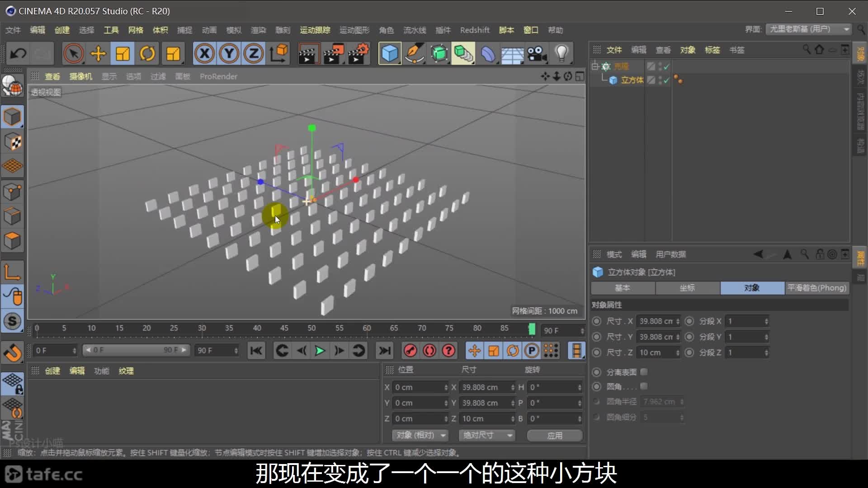Toggle the 分离表面 checkbox

[644, 372]
